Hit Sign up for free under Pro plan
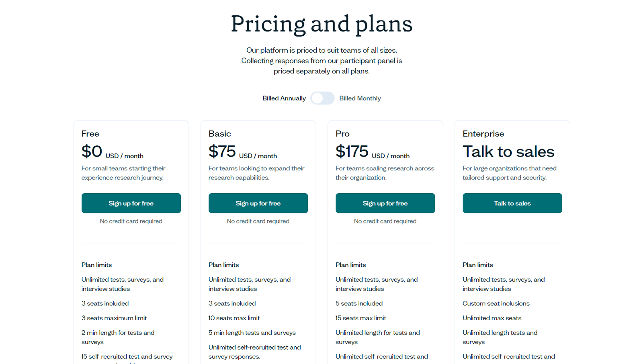 [385, 203]
